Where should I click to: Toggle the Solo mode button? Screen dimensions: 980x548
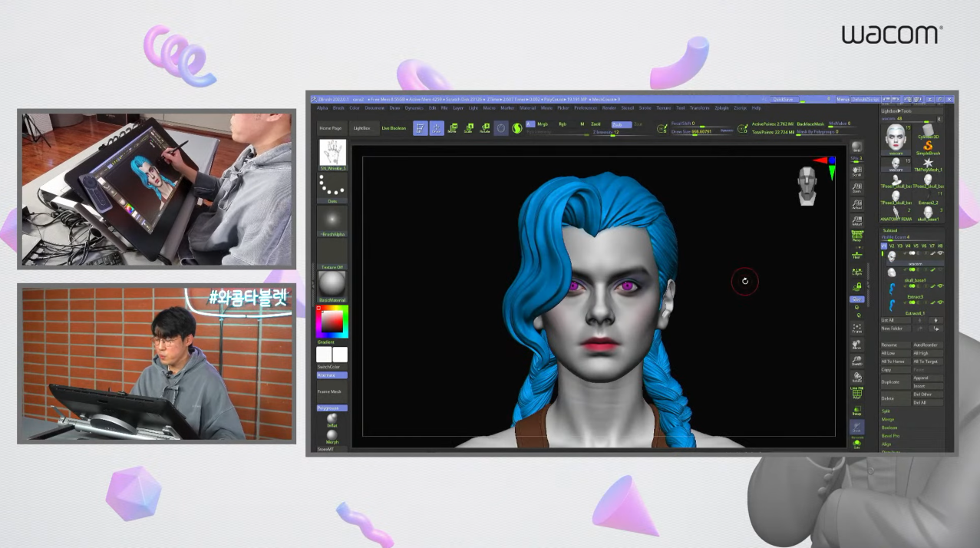(x=857, y=443)
